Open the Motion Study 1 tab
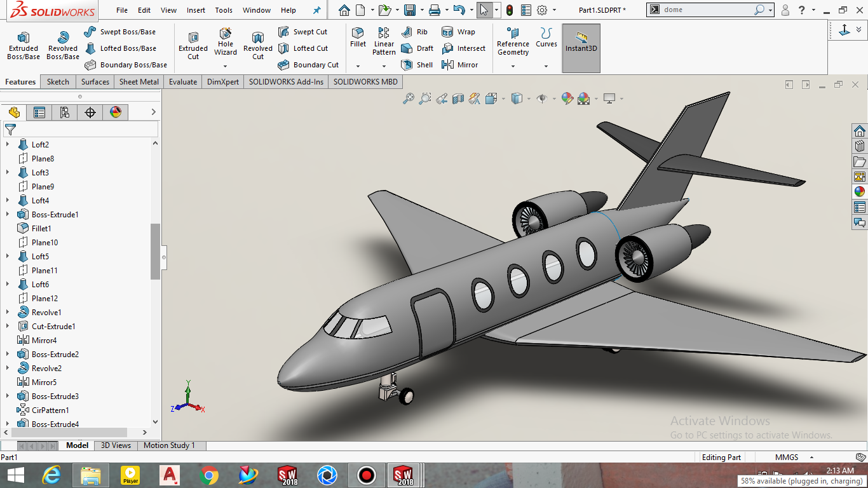 point(169,445)
